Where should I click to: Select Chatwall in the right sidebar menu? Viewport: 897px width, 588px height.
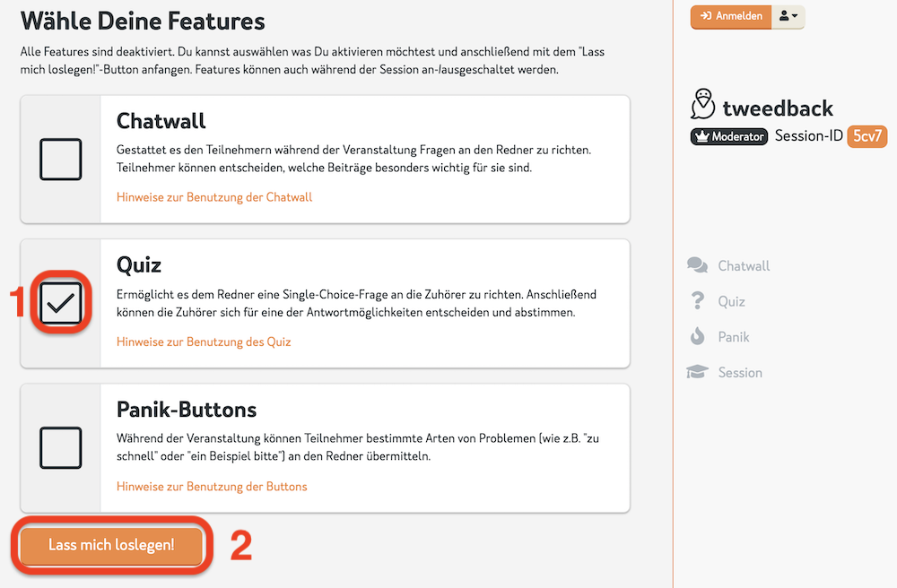(745, 265)
